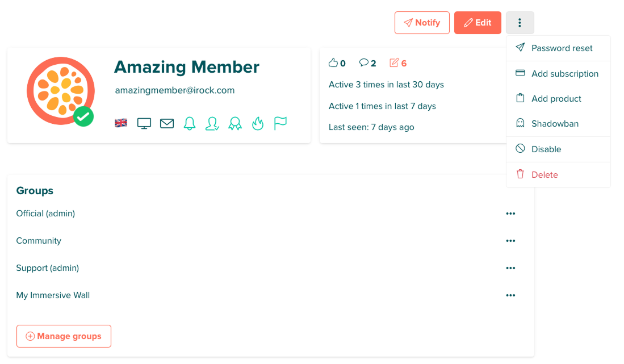Image resolution: width=624 pixels, height=364 pixels.
Task: Click the flame streak icon
Action: click(258, 123)
